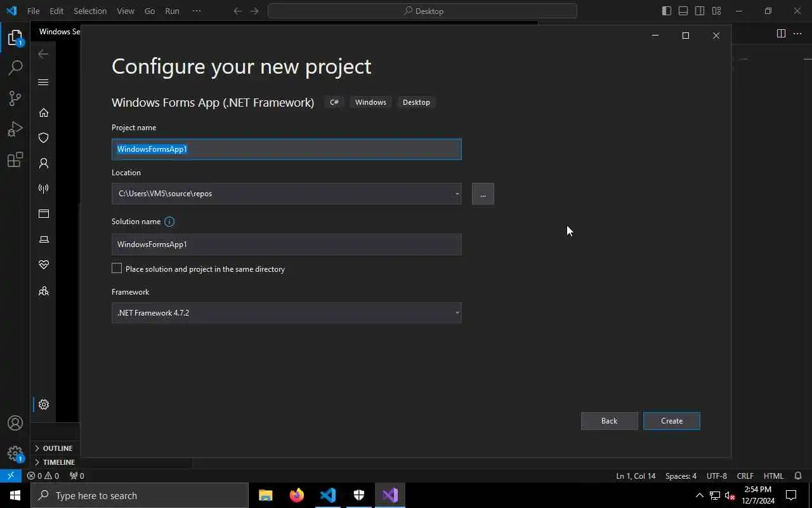
Task: Navigate back with the title bar arrow
Action: [x=237, y=11]
